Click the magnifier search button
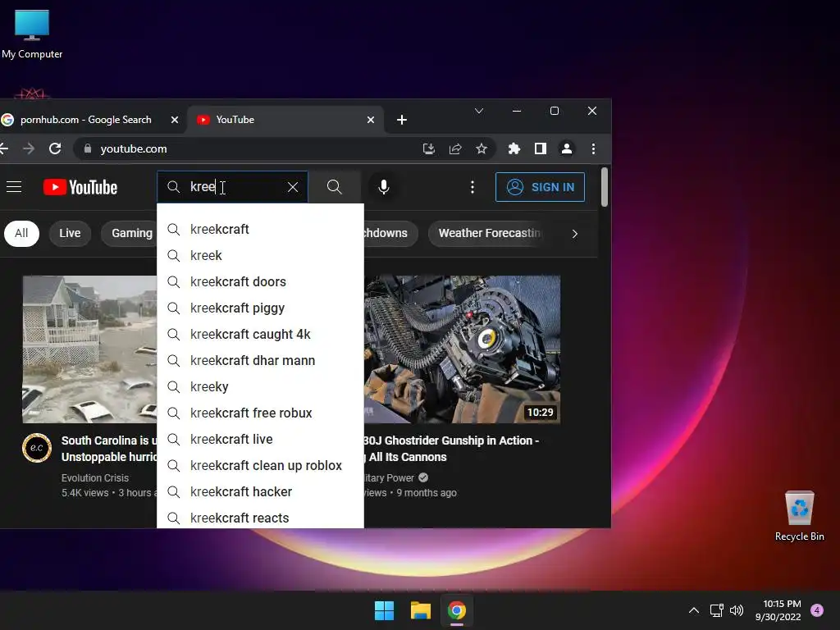This screenshot has width=840, height=630. click(335, 187)
